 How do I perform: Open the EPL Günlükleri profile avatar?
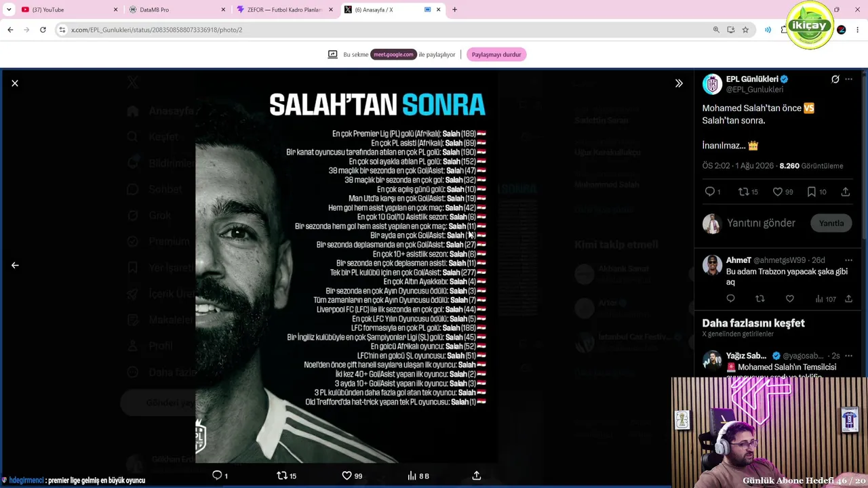[x=712, y=84]
